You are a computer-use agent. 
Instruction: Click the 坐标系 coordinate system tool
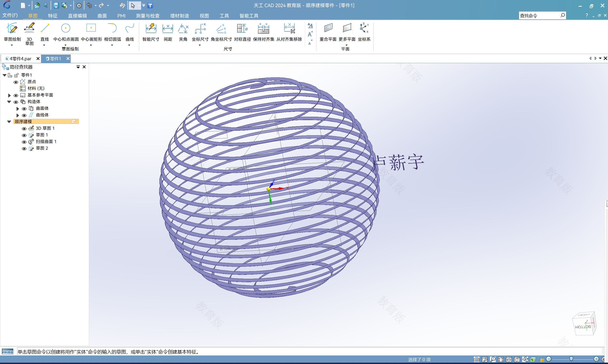[x=364, y=32]
